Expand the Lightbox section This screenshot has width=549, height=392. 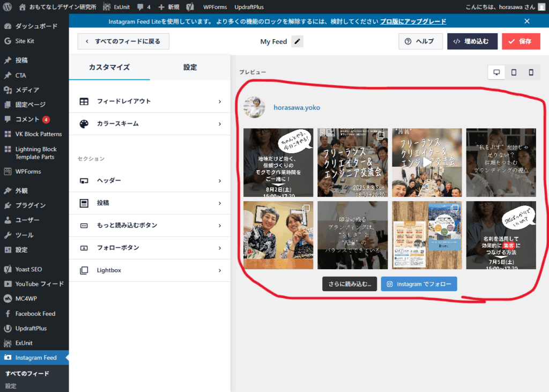coord(150,270)
